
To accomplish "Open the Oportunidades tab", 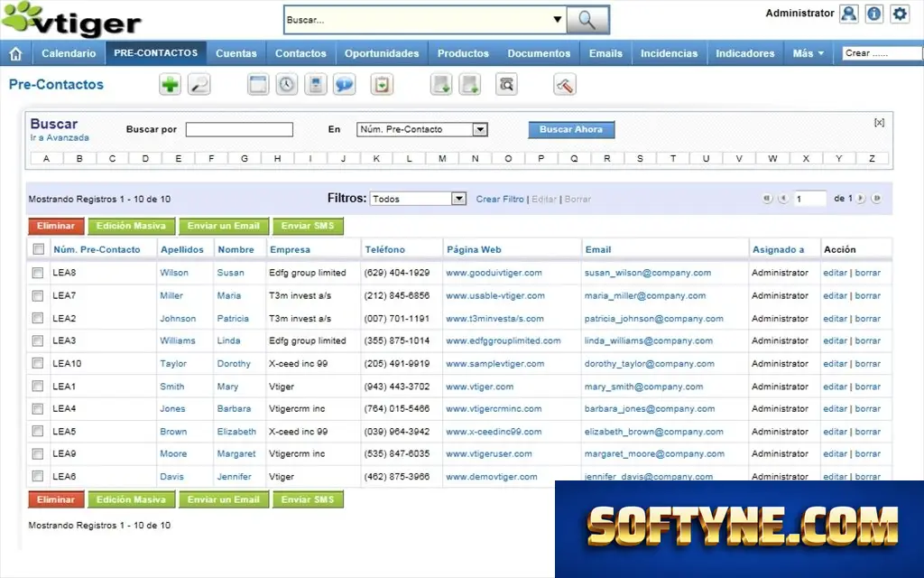I will tap(382, 53).
